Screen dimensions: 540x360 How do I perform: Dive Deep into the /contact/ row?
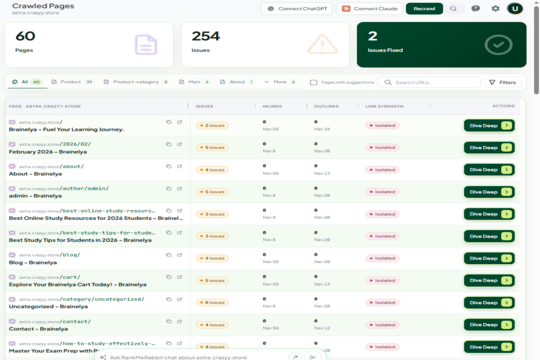[489, 325]
